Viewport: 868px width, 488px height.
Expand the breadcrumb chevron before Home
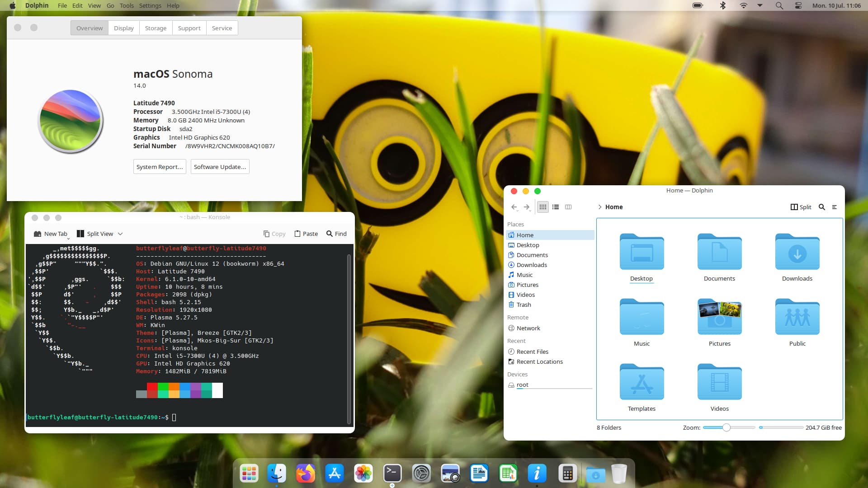(x=600, y=207)
